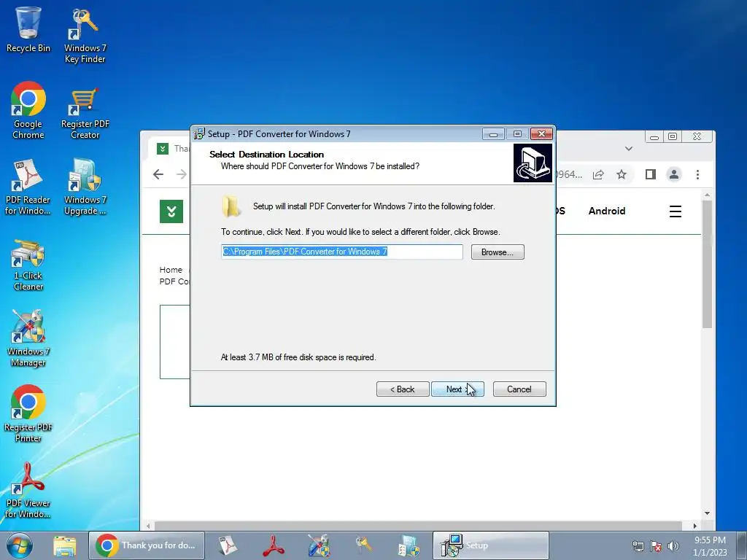Image resolution: width=747 pixels, height=560 pixels.
Task: Select Android in the site navigation
Action: 606,211
